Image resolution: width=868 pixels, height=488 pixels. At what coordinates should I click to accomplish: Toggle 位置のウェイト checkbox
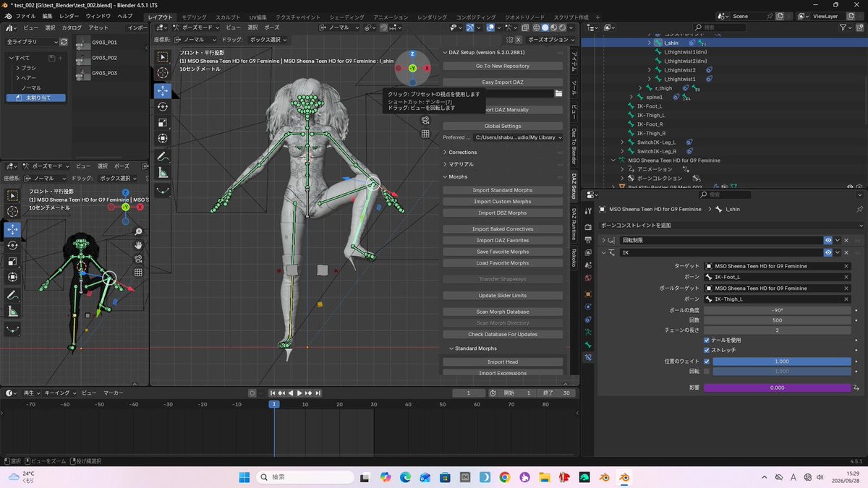(707, 361)
